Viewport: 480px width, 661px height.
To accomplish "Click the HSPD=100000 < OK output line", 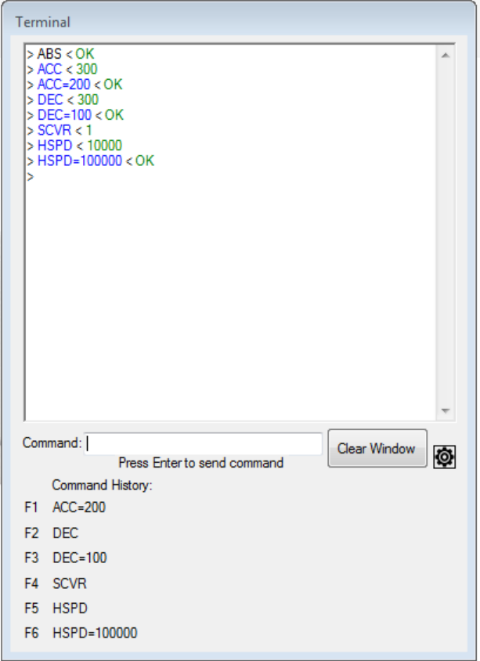I will (x=91, y=161).
